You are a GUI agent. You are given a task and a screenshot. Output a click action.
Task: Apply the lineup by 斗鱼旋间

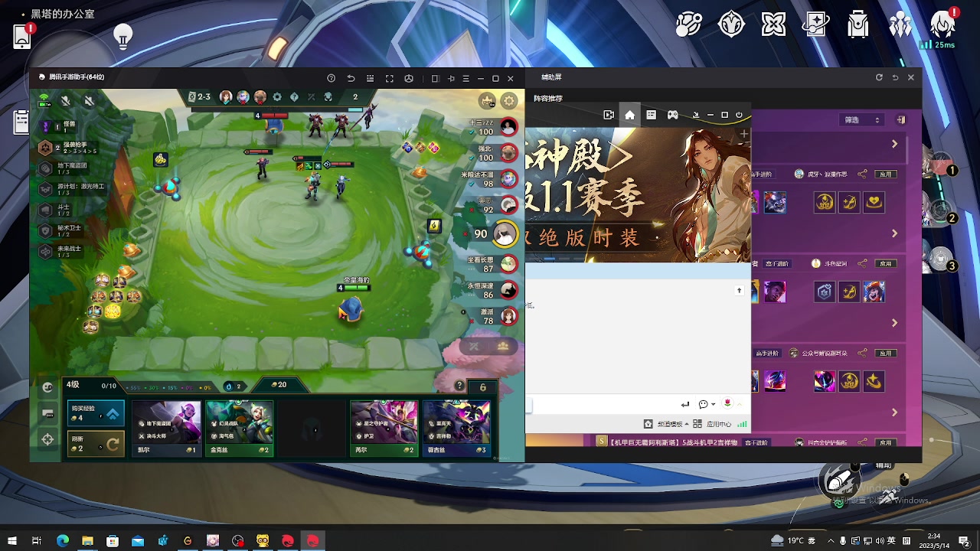coord(886,264)
